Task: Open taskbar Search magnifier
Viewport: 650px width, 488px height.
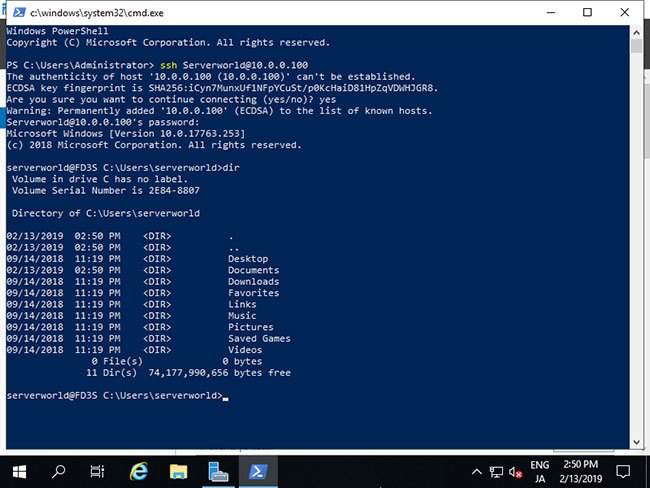Action: 58,472
